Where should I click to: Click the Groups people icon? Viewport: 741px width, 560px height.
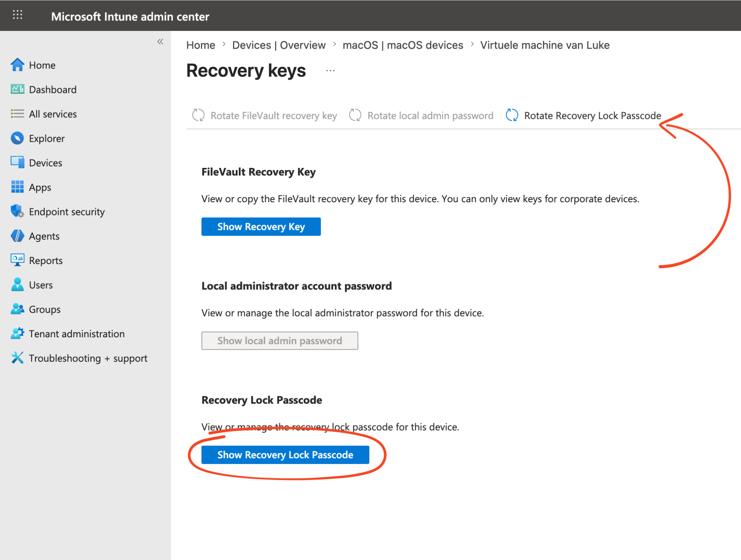click(17, 309)
